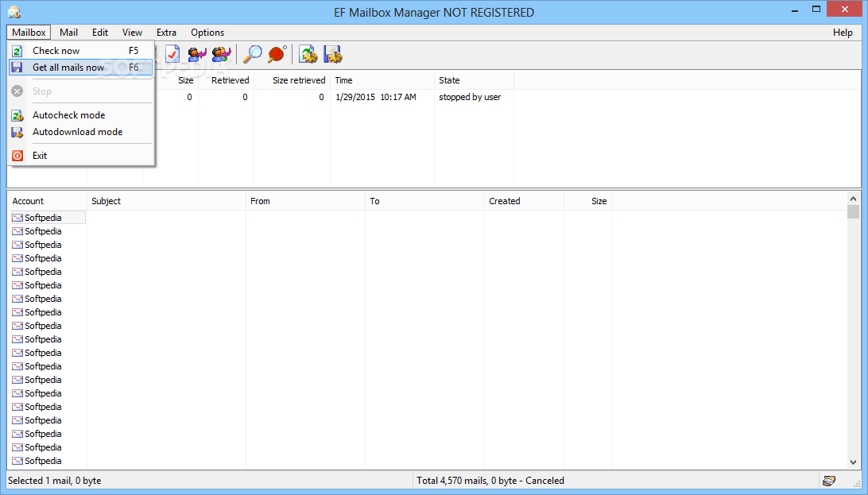Click the document with red checkmark toolbar icon

pyautogui.click(x=172, y=54)
